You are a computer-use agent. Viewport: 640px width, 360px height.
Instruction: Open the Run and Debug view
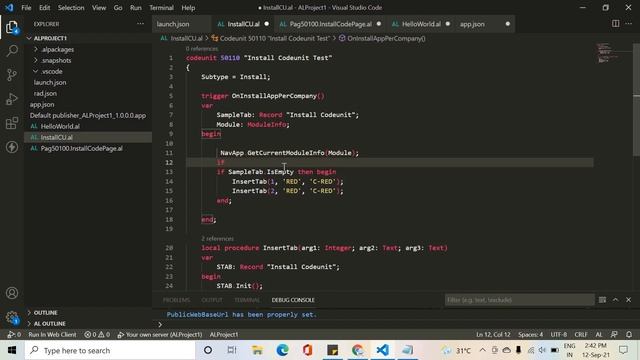tap(12, 99)
